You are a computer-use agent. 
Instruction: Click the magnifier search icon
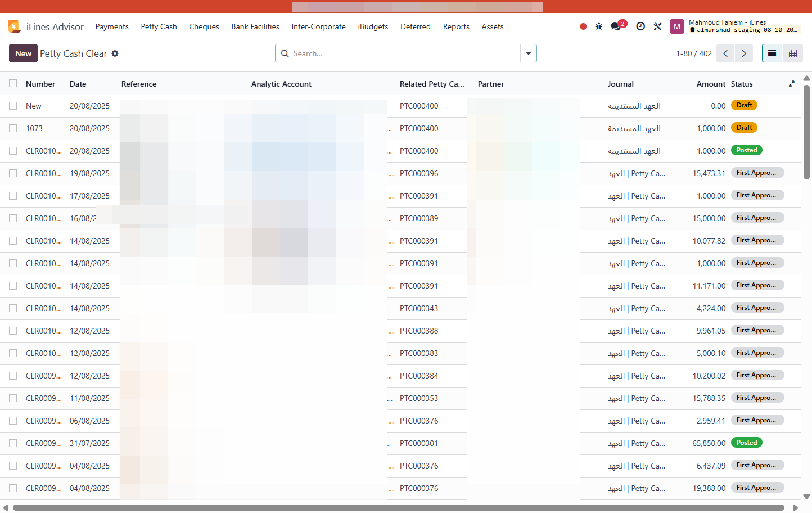(285, 53)
